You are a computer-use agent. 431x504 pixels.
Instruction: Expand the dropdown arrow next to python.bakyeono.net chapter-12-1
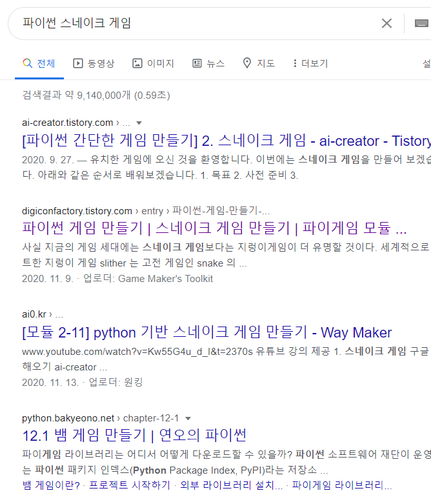tap(188, 418)
